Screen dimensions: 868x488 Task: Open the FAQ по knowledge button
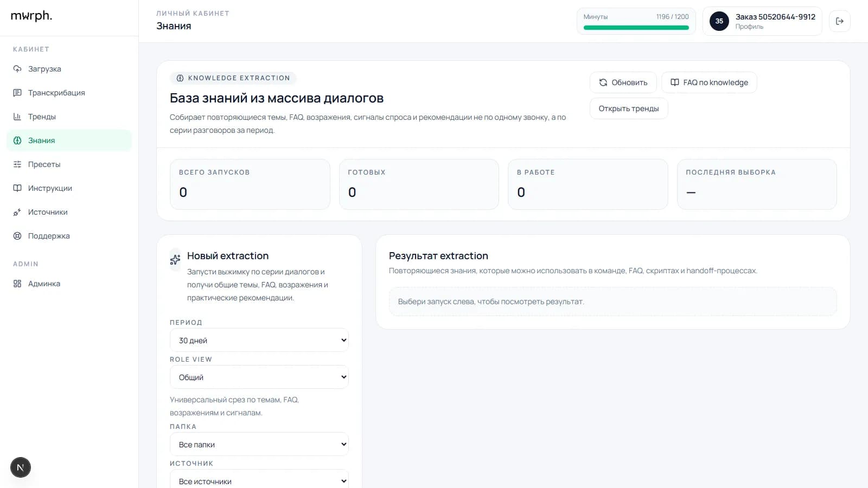(x=709, y=82)
